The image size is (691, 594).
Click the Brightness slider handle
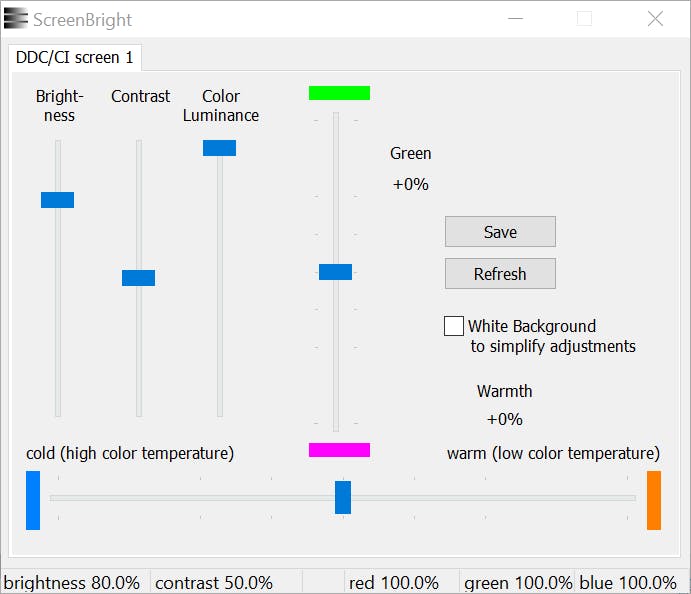(x=57, y=200)
